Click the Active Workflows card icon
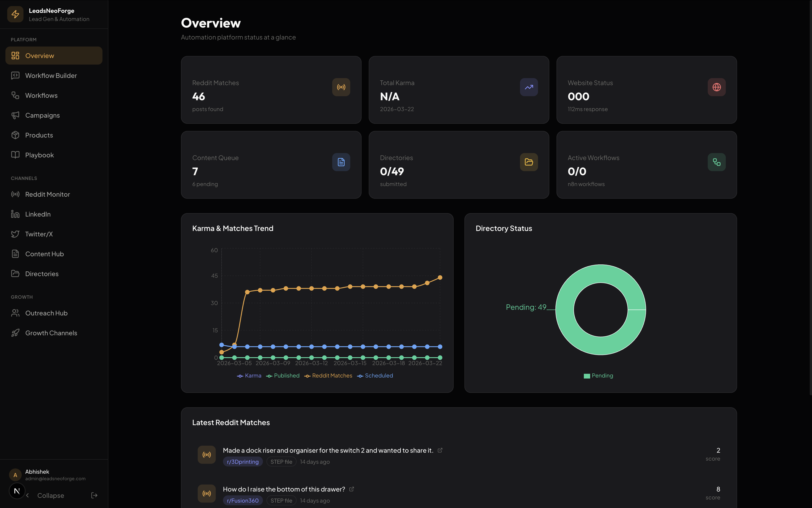The height and width of the screenshot is (508, 812). 716,162
